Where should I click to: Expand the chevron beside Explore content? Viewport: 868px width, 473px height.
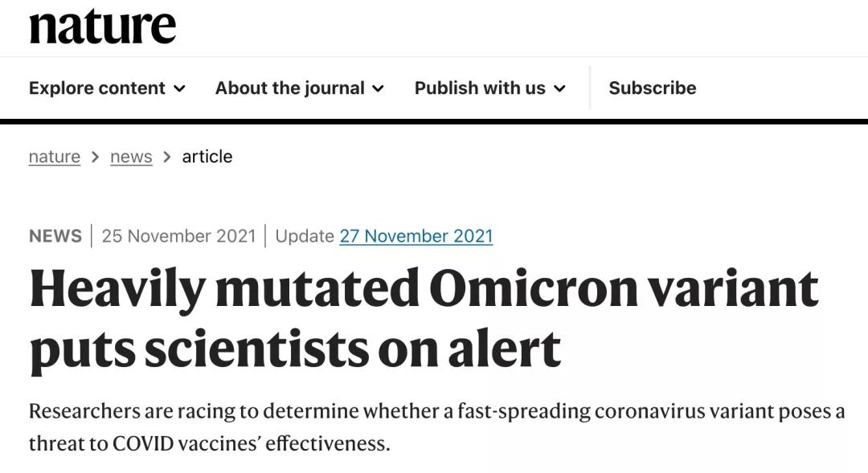[x=179, y=88]
